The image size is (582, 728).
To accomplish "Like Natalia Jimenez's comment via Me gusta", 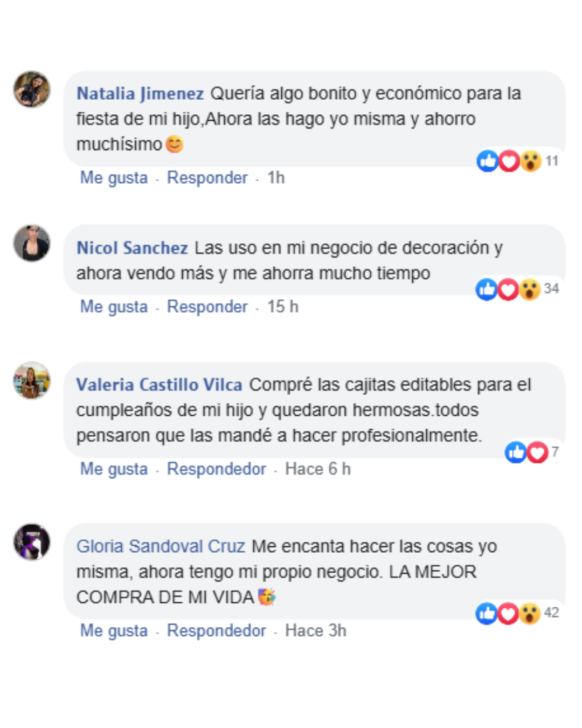I will (114, 177).
